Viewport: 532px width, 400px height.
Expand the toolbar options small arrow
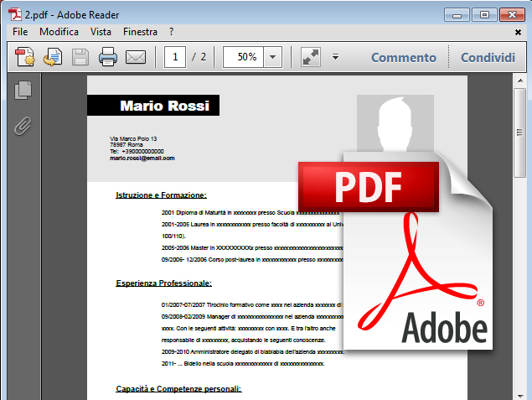(336, 57)
